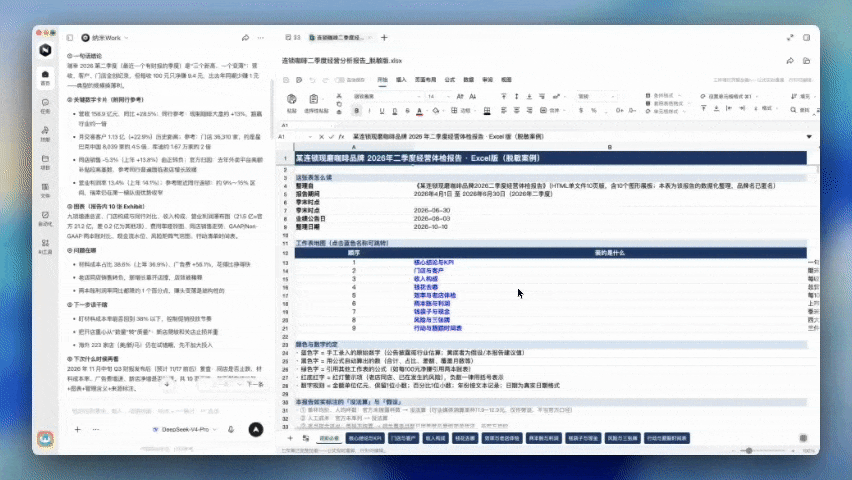Change font color with the red A icon
Viewport: 852px width, 480px height.
[419, 111]
